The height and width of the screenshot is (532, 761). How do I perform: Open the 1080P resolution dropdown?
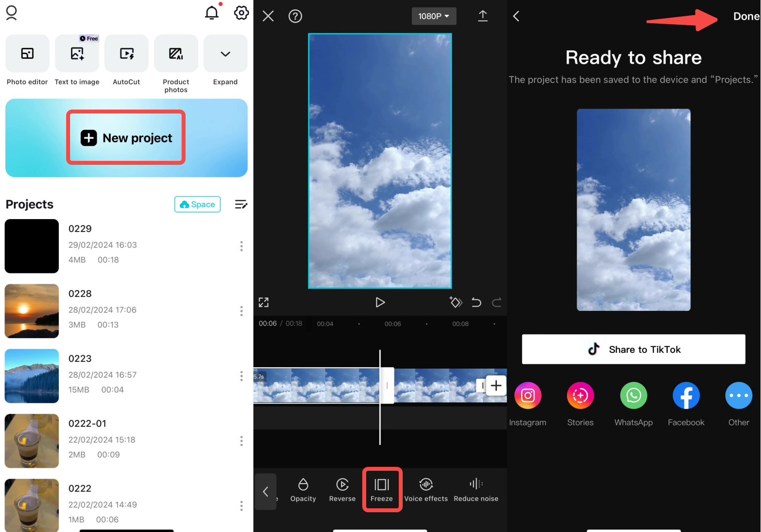click(x=433, y=16)
